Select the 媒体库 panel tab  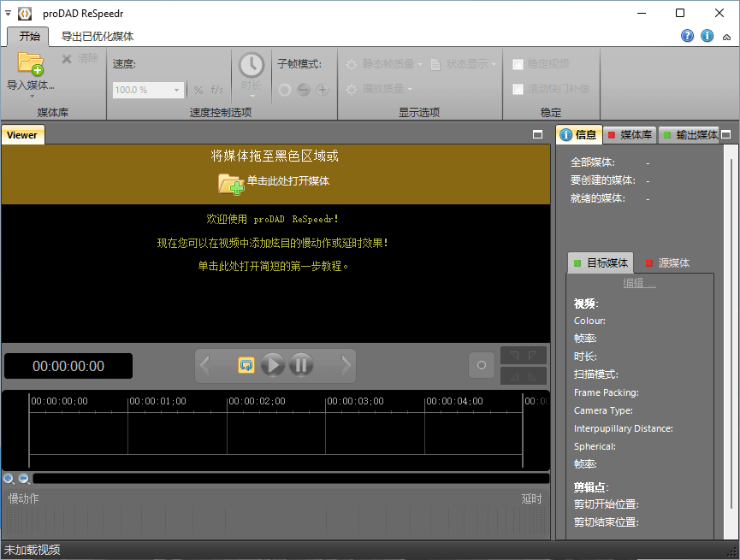pos(630,135)
